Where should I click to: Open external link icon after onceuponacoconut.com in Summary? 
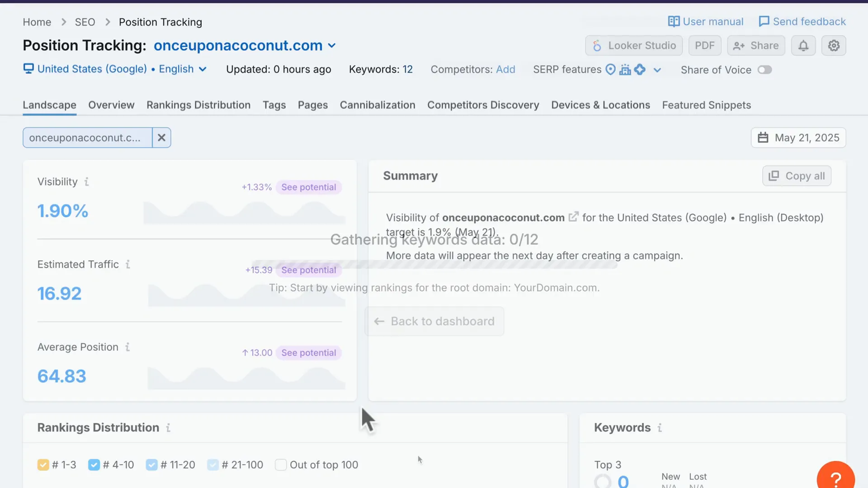[573, 217]
